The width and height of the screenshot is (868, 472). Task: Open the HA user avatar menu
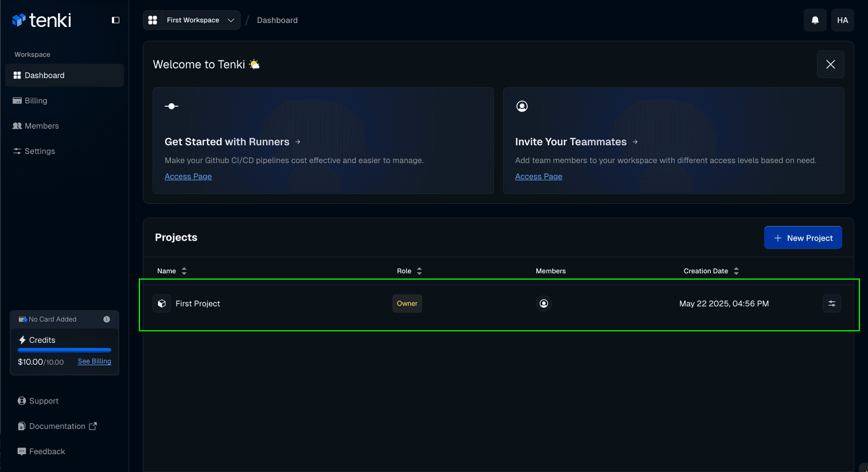tap(843, 20)
